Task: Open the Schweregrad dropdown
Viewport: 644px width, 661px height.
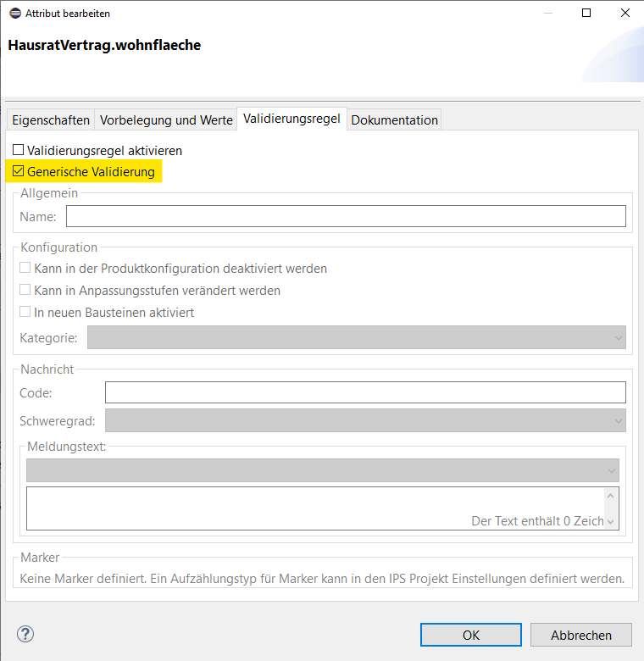Action: (365, 420)
